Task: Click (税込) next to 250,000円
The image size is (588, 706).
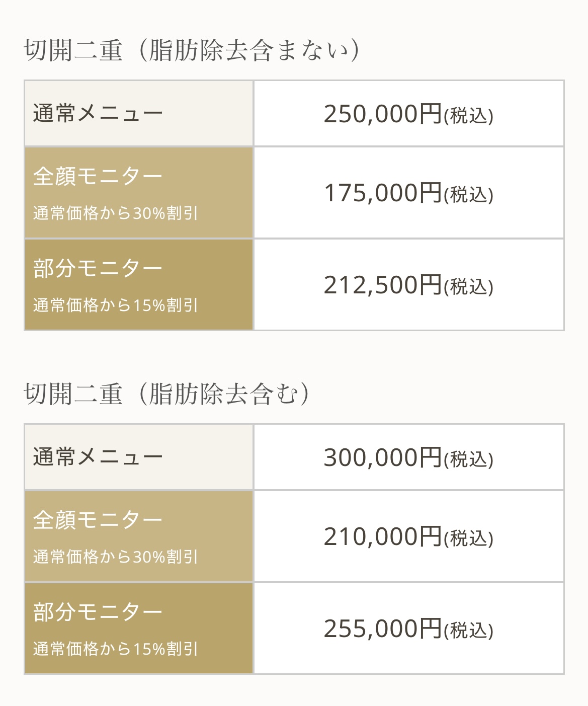Action: (x=468, y=116)
